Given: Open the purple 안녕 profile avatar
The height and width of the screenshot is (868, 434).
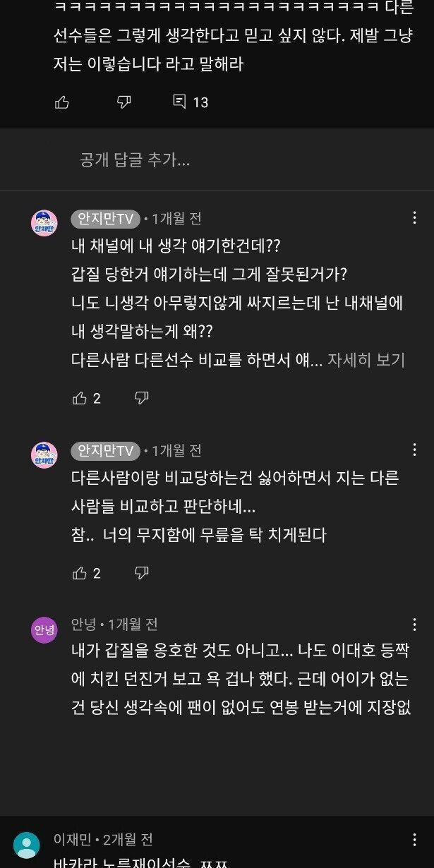Looking at the screenshot, I should 44,629.
